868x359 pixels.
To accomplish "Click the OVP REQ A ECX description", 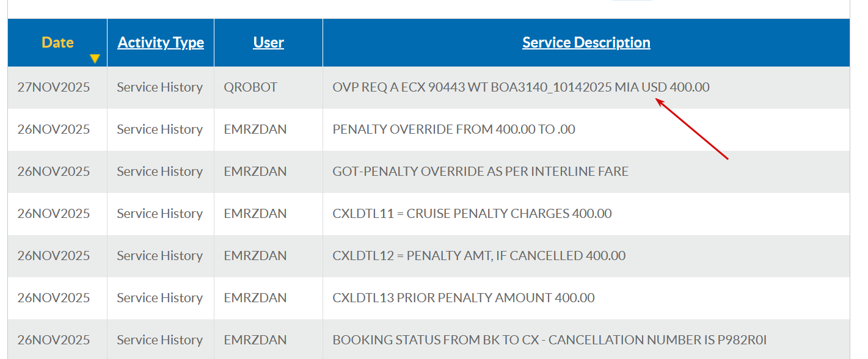I will [520, 87].
